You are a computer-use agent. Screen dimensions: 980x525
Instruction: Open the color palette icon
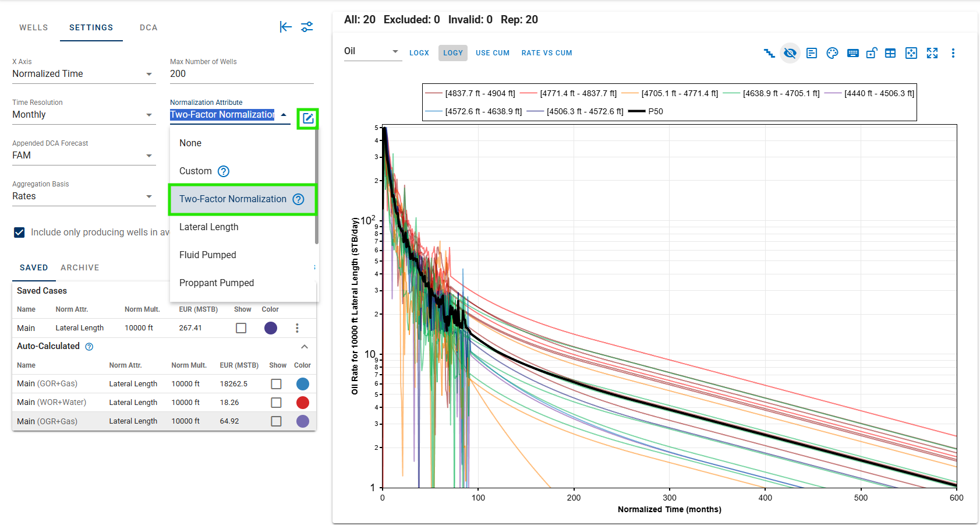(x=832, y=53)
